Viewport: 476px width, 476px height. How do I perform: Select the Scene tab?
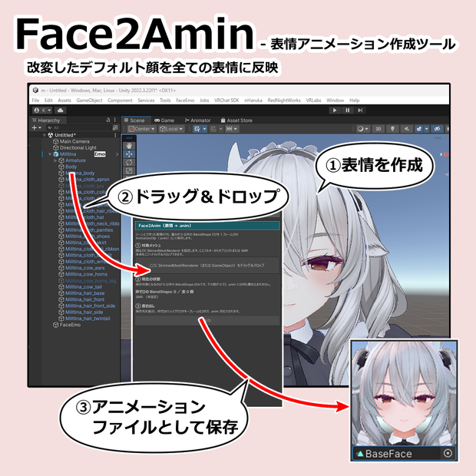134,121
